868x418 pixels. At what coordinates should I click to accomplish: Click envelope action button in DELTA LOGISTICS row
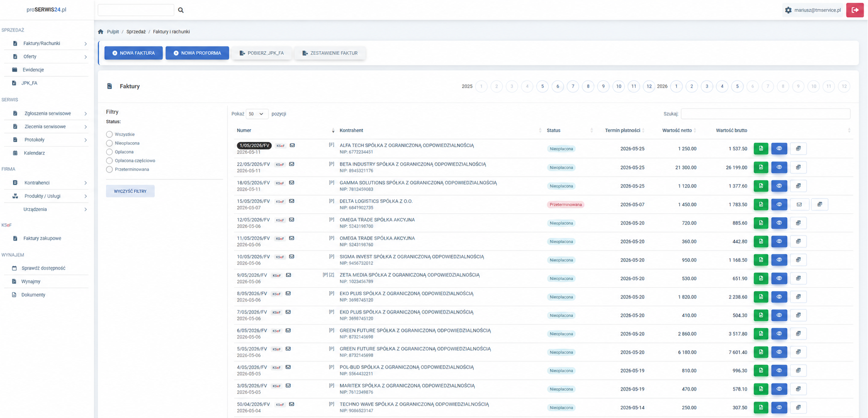point(799,205)
